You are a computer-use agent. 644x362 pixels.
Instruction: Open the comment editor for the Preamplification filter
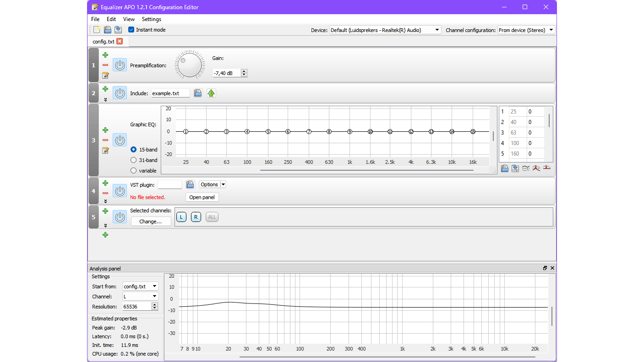click(105, 76)
